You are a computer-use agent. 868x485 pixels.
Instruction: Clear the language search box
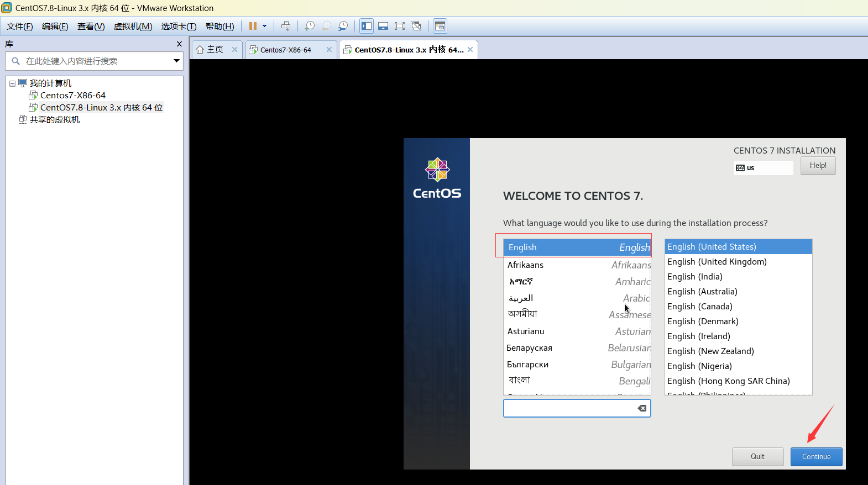(x=642, y=408)
